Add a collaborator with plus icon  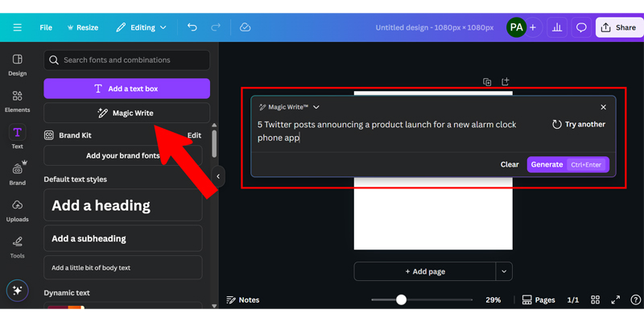[533, 27]
